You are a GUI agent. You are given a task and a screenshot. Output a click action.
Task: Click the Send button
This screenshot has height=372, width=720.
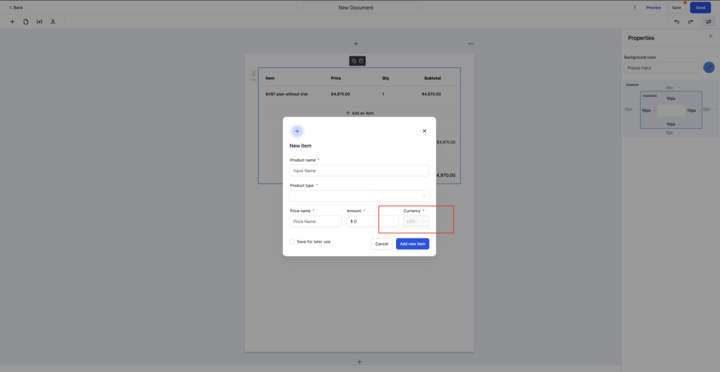coord(700,8)
